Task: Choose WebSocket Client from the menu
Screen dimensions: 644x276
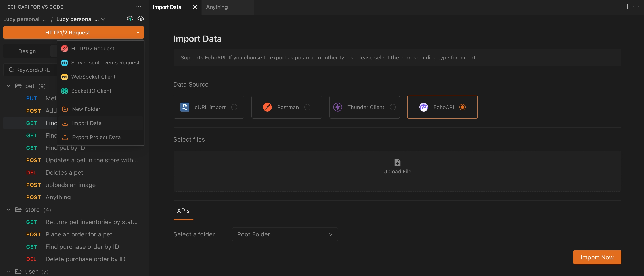Action: [x=100, y=77]
